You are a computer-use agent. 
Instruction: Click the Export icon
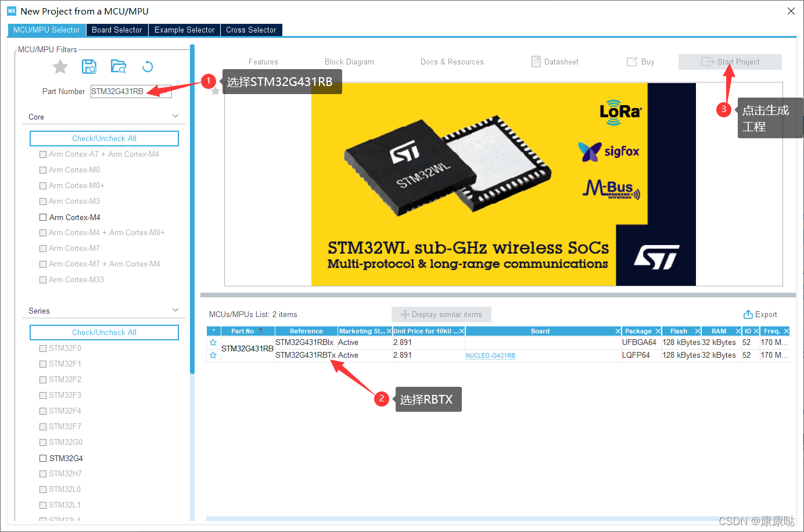coord(748,314)
